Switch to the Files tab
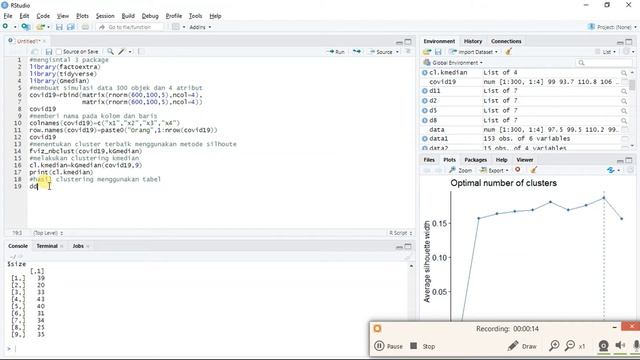 pos(429,160)
